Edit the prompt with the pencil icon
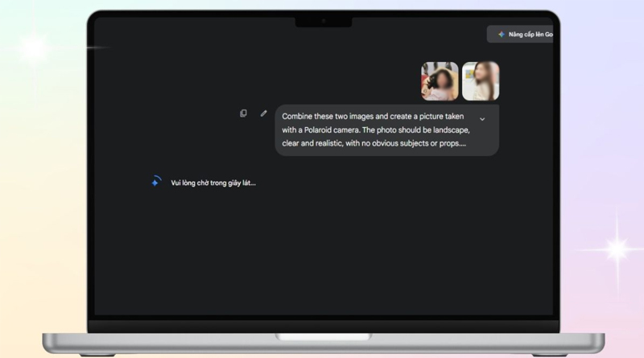 [263, 113]
